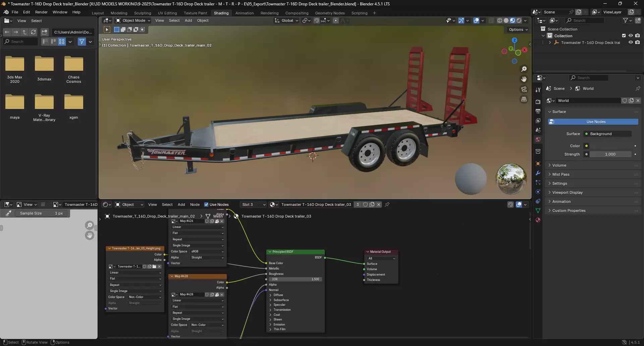This screenshot has width=644, height=346.
Task: Switch perspective/orthographic grid icon in viewport
Action: [x=524, y=99]
